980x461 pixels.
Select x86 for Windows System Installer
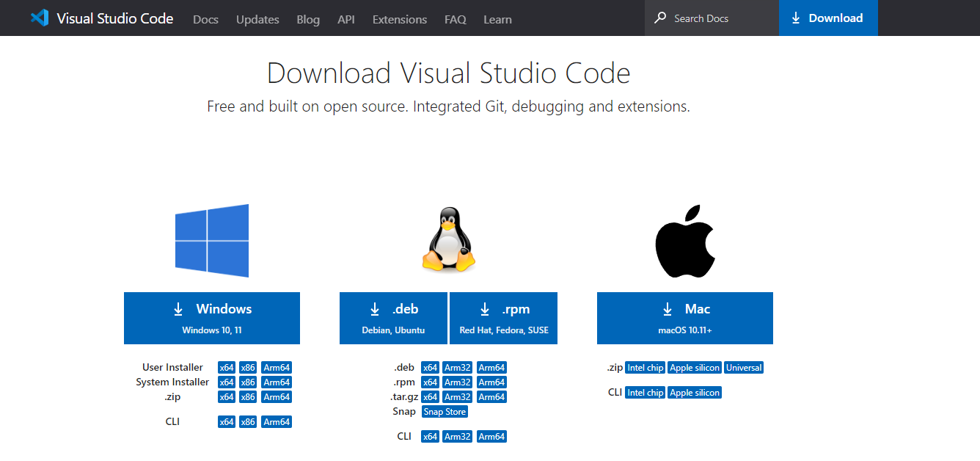point(248,382)
